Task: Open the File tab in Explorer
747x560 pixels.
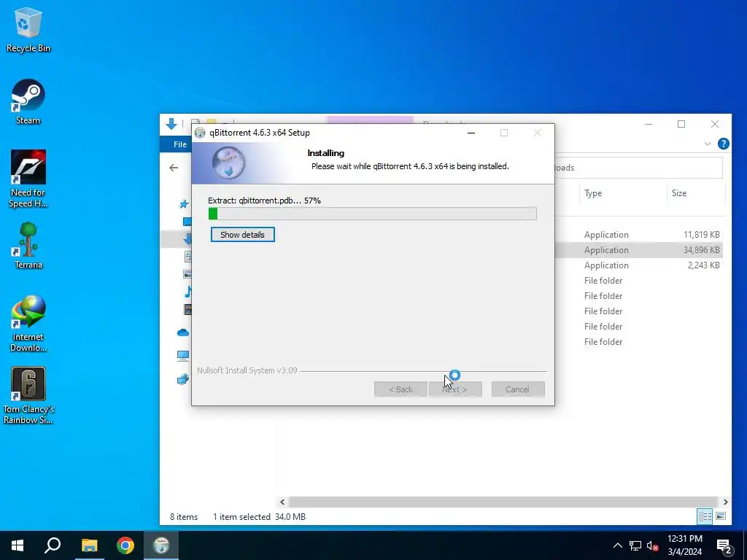Action: click(x=179, y=144)
